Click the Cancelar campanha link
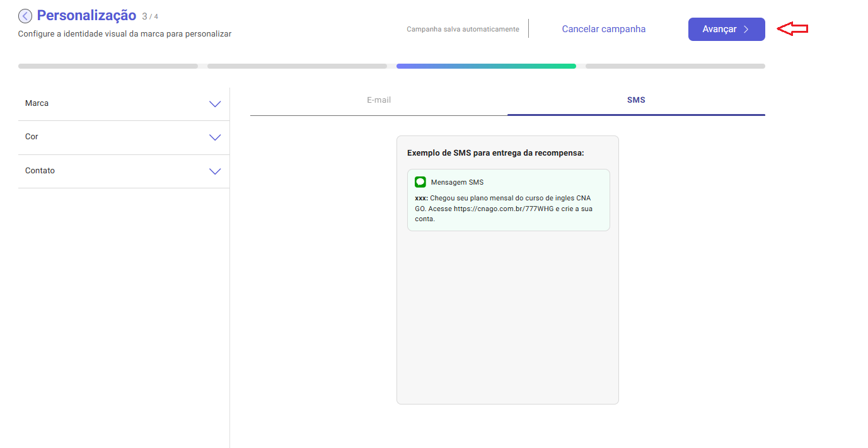The image size is (868, 448). pos(603,29)
